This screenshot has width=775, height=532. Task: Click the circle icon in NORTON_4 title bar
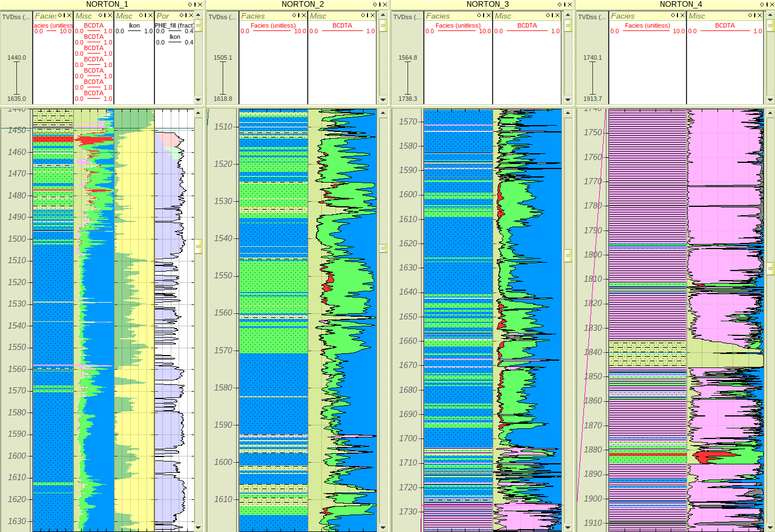click(763, 5)
